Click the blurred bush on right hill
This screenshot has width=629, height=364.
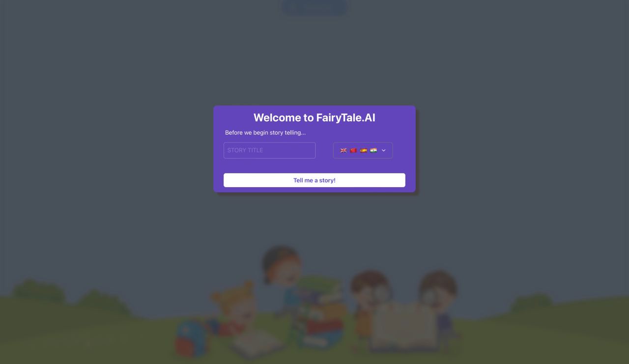point(531,302)
